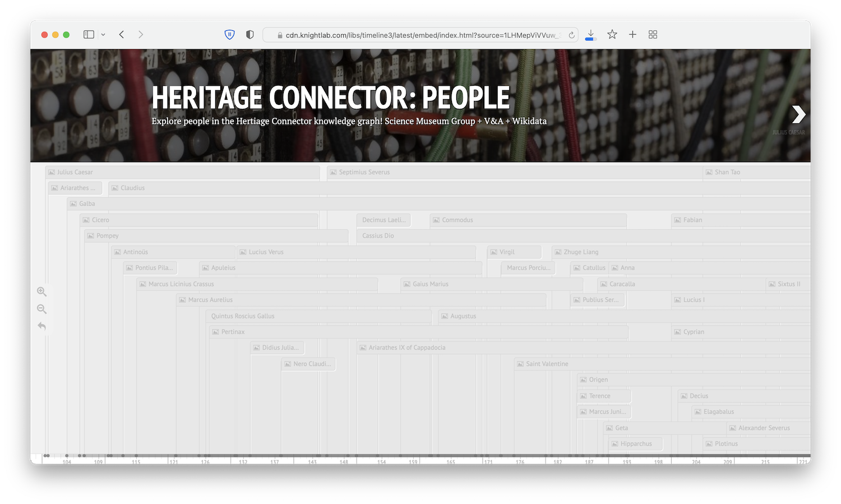Select the Septimius Severus timeline marker
The width and height of the screenshot is (841, 504).
tap(514, 172)
